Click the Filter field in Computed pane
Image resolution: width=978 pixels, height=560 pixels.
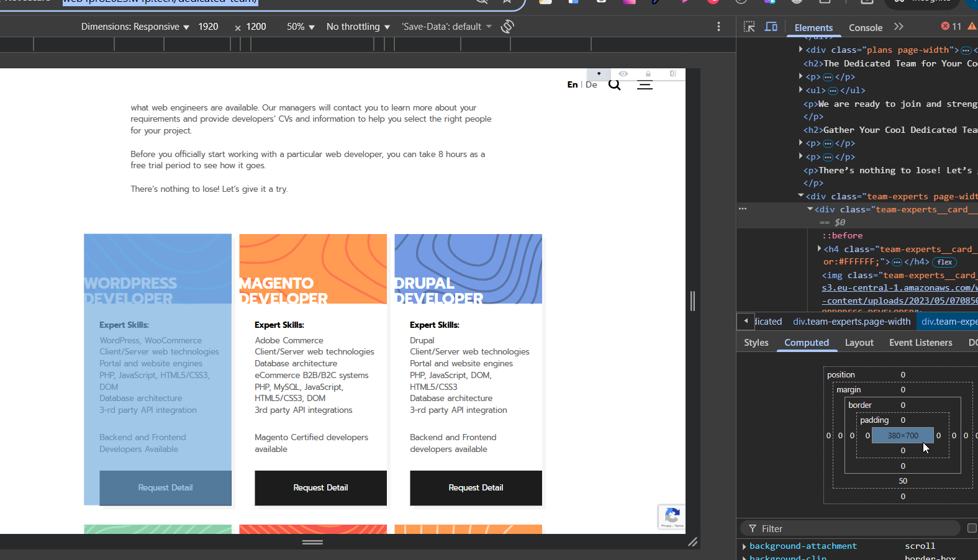point(851,528)
